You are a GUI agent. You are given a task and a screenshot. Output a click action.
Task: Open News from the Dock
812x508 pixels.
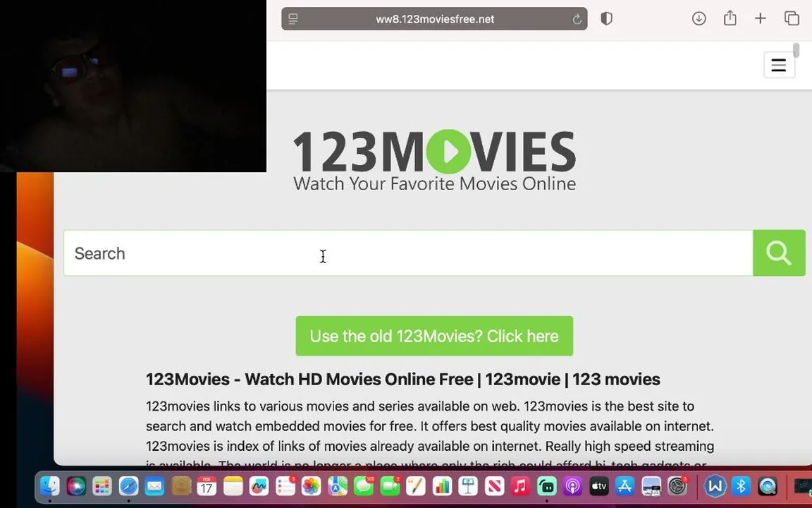(495, 486)
